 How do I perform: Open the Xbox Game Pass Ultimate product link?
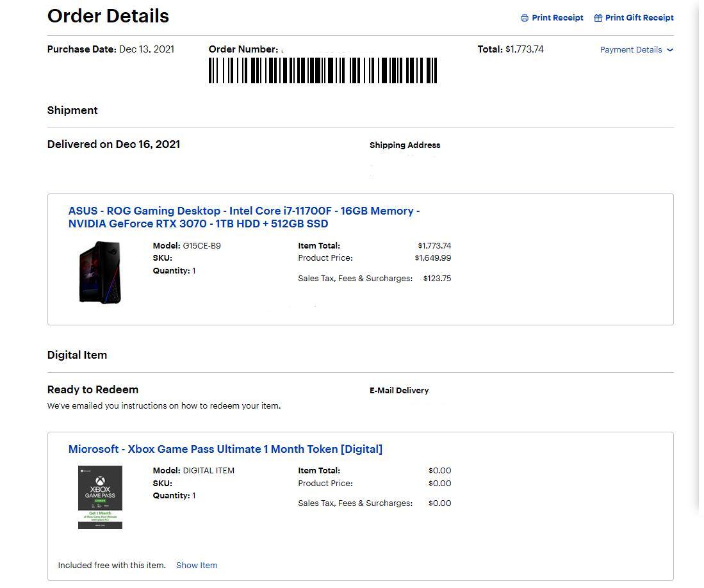(x=225, y=448)
